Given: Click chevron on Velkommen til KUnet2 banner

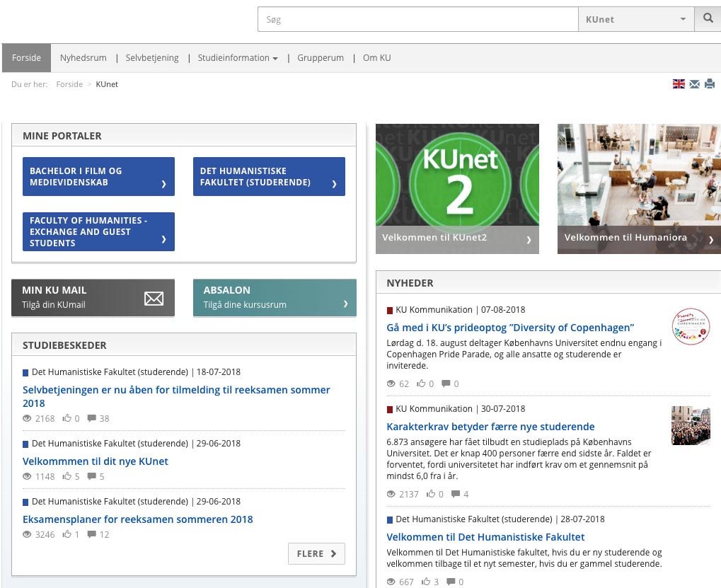Looking at the screenshot, I should coord(529,240).
